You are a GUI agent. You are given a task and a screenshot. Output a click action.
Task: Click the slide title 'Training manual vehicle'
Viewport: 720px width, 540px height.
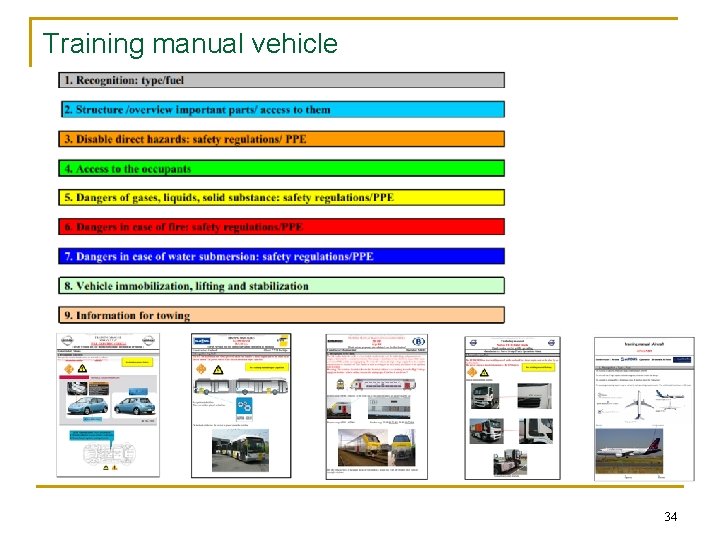point(190,44)
